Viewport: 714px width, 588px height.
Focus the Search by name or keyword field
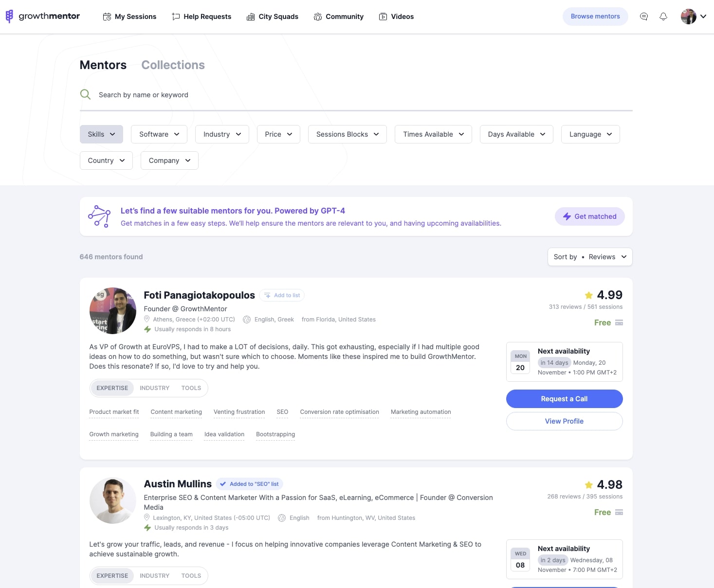[x=356, y=95]
